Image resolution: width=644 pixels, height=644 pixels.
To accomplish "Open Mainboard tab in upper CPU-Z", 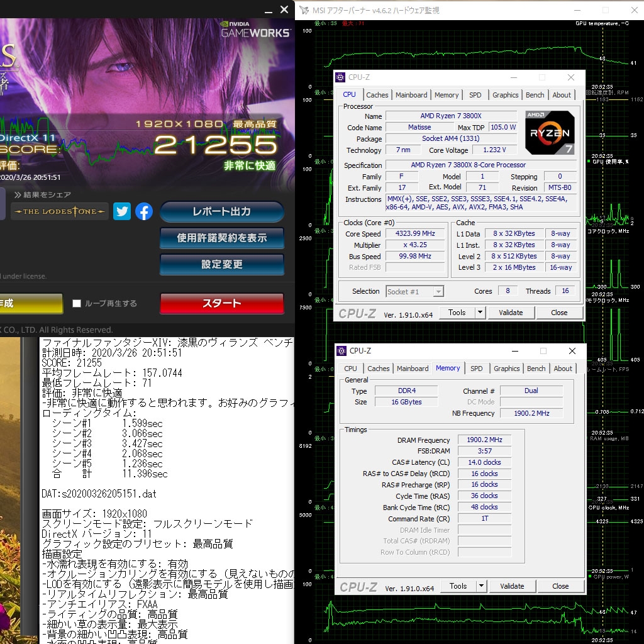I will (411, 95).
